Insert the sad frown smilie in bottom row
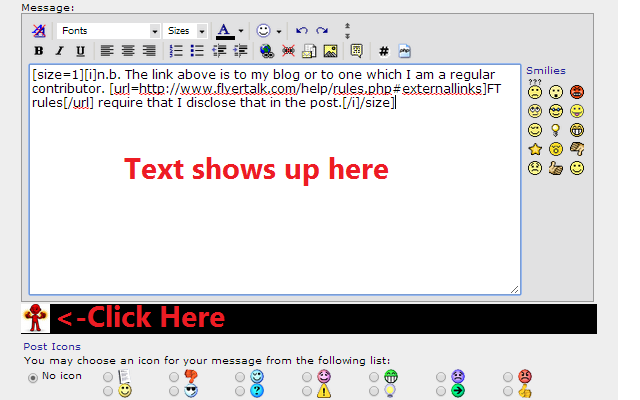 (x=535, y=168)
